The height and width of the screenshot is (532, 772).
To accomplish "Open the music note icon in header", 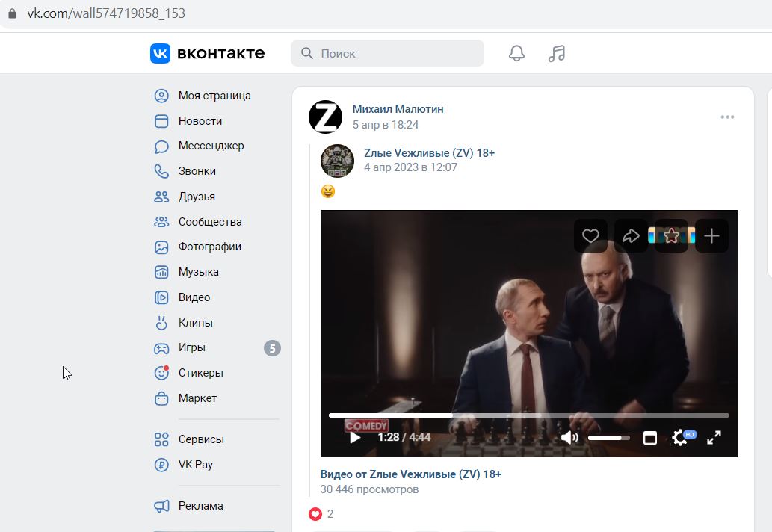I will coord(556,53).
